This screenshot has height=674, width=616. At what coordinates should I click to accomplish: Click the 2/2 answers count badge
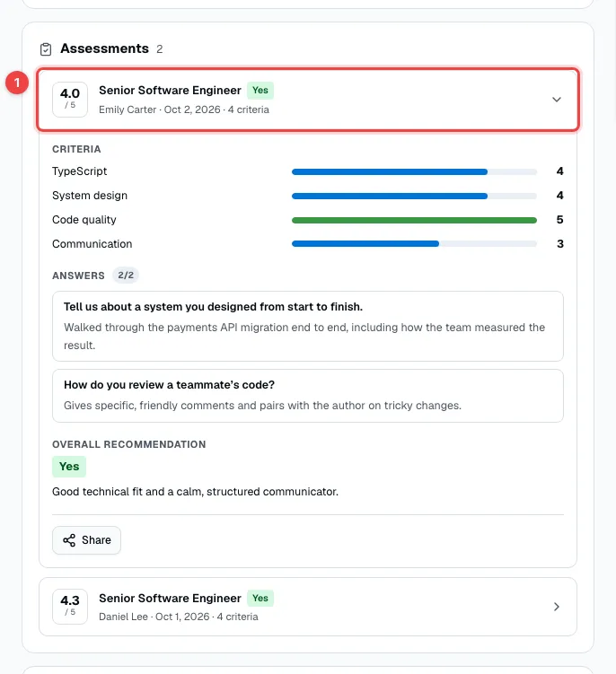[126, 276]
